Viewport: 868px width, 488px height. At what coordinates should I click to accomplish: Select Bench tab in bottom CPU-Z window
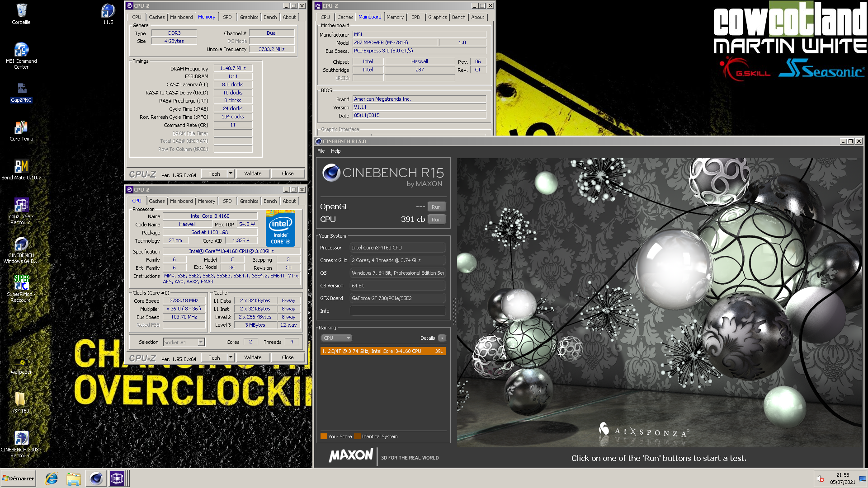coord(270,201)
